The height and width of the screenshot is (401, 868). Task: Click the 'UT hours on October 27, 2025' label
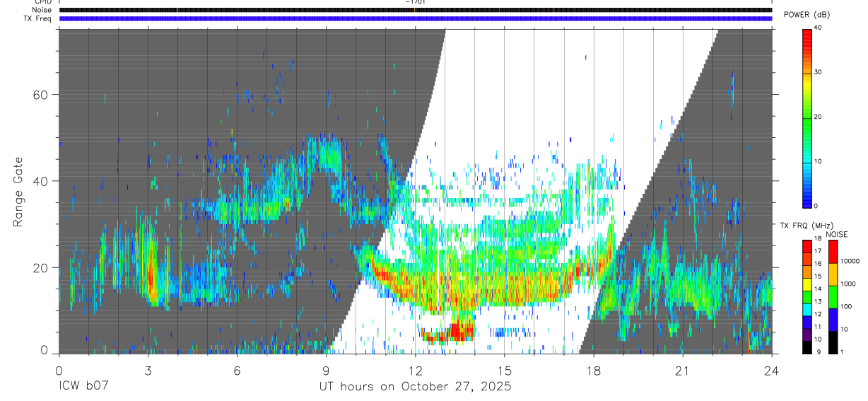point(414,387)
